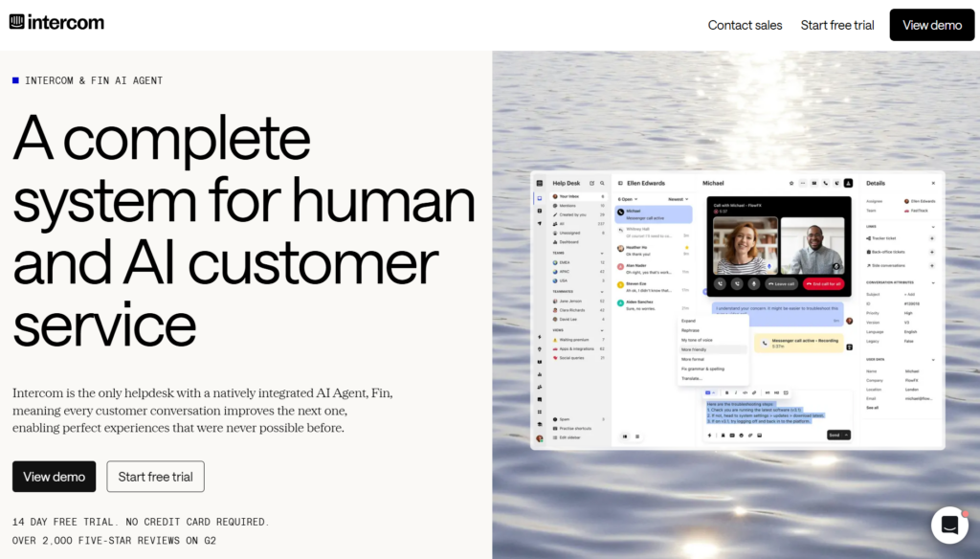Viewport: 980px width, 559px height.
Task: Select the USA team
Action: [579, 280]
